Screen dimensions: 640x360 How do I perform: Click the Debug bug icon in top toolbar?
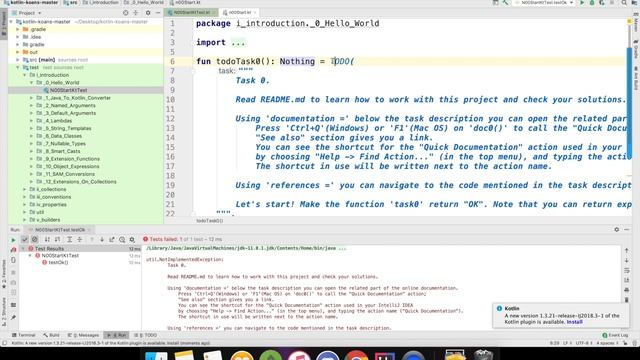point(592,3)
